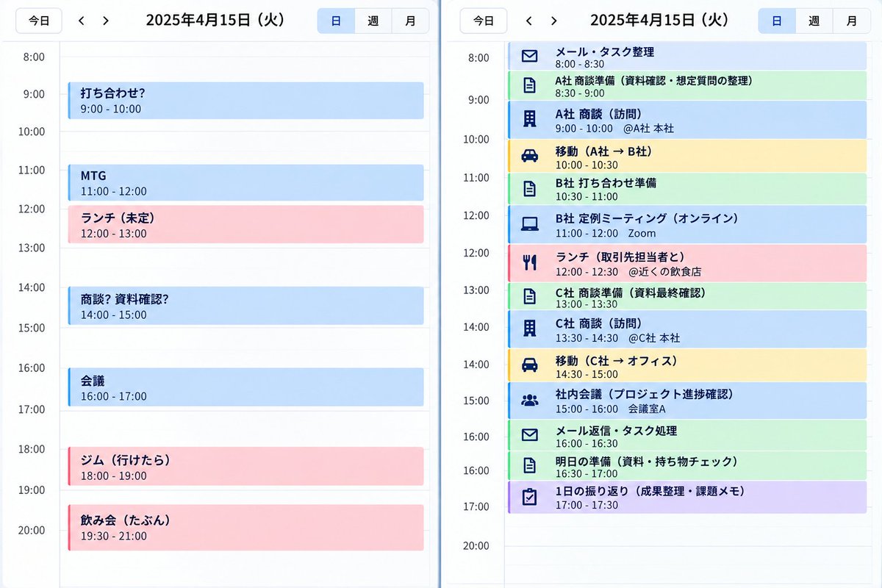The image size is (882, 588).
Task: Click the car icon on 移動（C社 → オフィス）
Action: coord(529,365)
